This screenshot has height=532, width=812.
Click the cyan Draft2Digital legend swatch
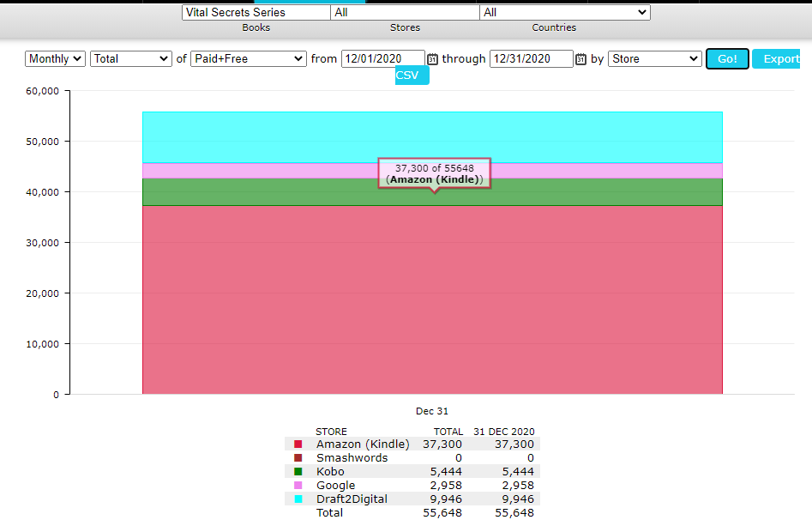(x=298, y=499)
